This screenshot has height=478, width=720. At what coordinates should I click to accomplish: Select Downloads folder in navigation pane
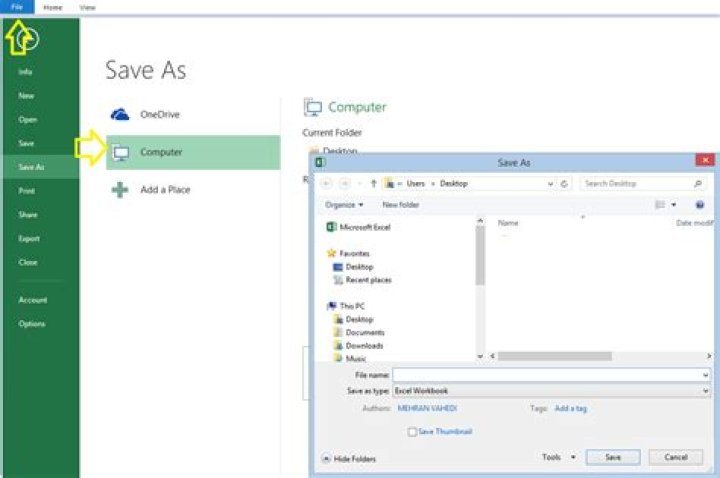pyautogui.click(x=358, y=346)
